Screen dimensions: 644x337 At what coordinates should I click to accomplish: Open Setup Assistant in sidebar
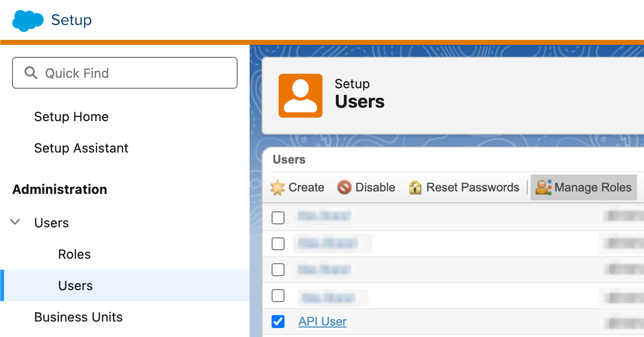[x=81, y=148]
